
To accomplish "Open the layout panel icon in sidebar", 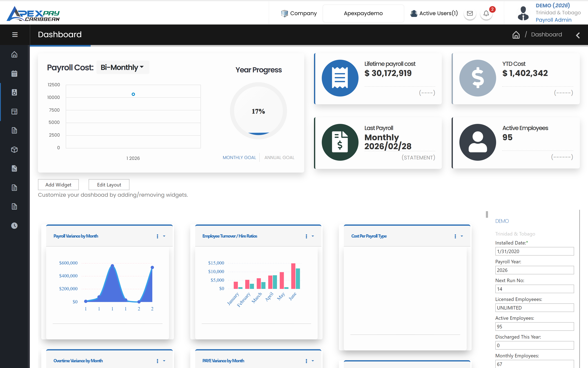I will tap(14, 111).
